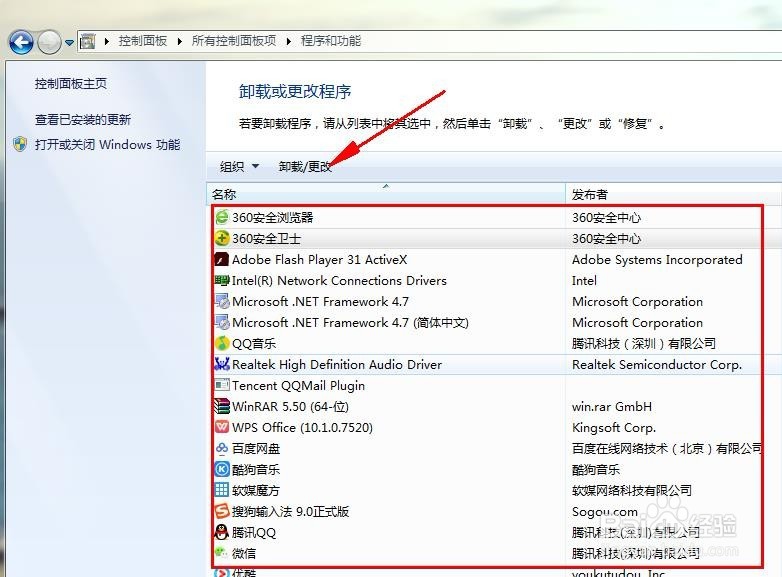
Task: Select the 百度网盘 entry name
Action: tap(256, 448)
